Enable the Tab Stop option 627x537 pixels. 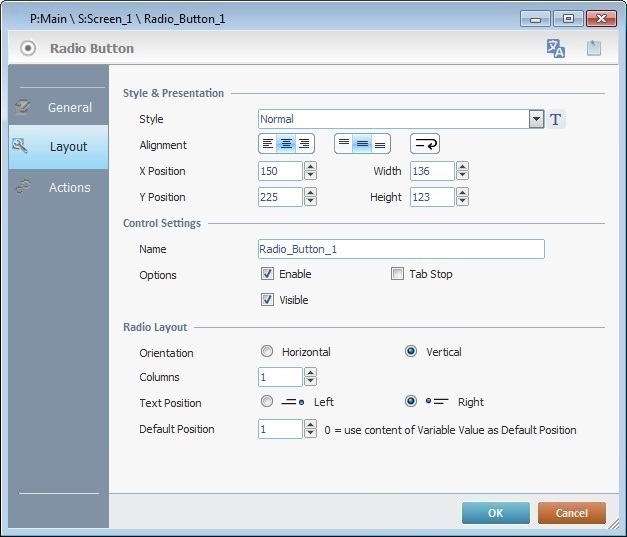point(397,274)
